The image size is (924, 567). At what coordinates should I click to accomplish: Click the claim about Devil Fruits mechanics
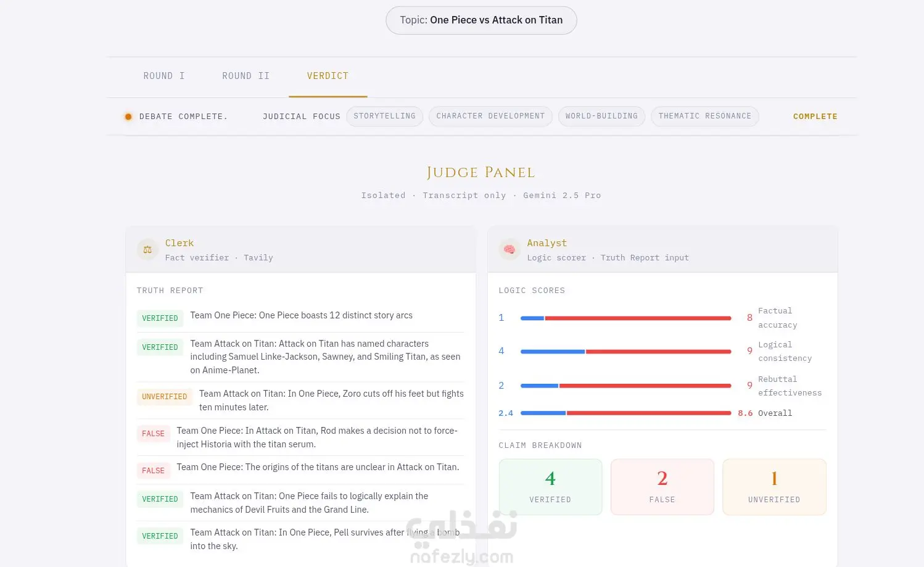coord(310,503)
